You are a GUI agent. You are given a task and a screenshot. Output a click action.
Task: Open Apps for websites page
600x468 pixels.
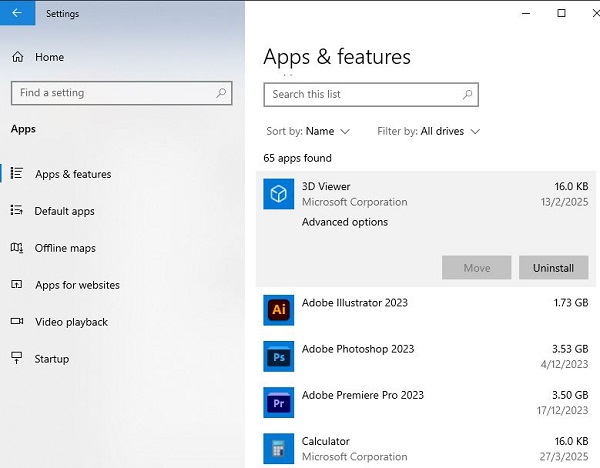point(77,285)
